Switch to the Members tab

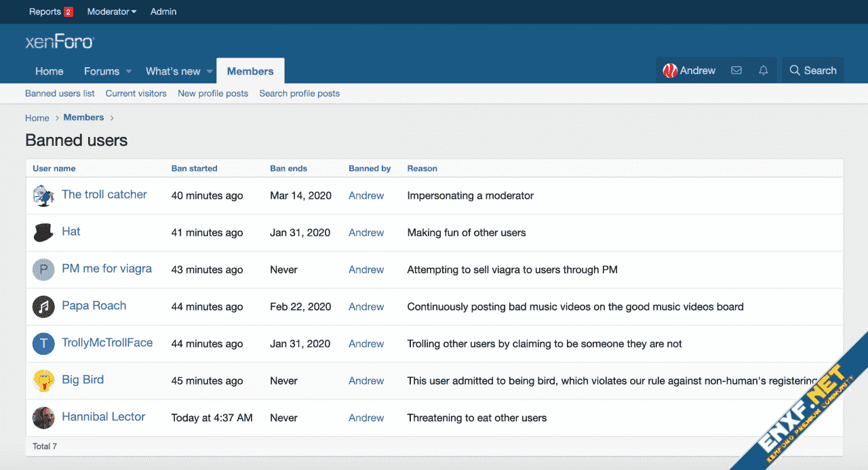(x=250, y=71)
